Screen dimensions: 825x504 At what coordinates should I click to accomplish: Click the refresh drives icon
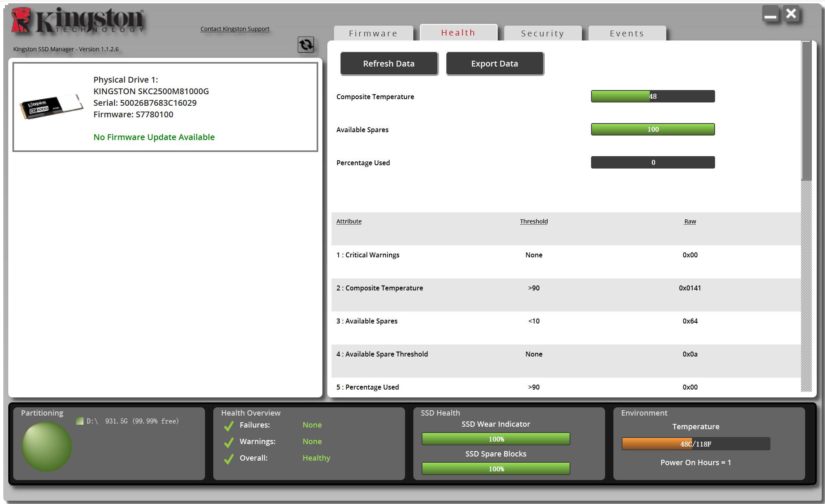tap(306, 45)
